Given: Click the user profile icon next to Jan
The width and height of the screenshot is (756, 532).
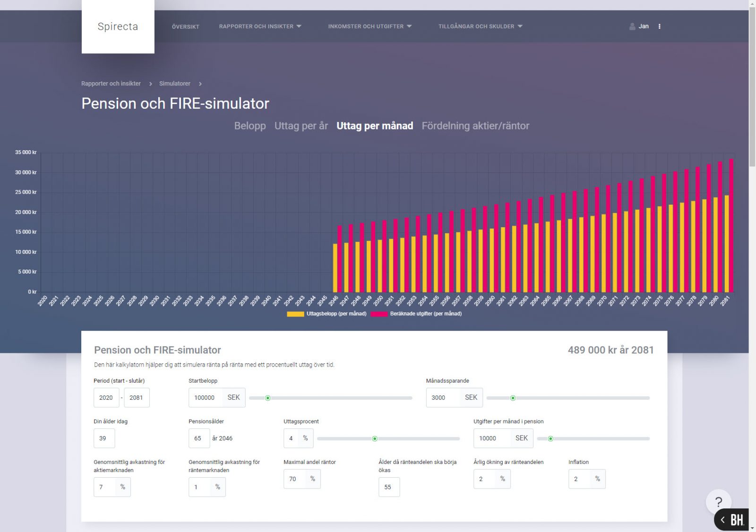Looking at the screenshot, I should coord(632,26).
